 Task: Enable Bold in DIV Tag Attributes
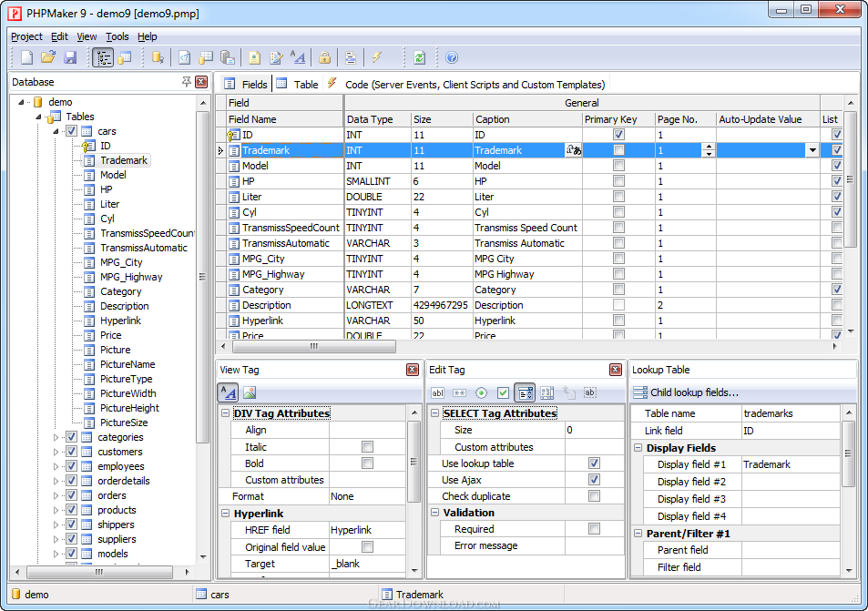[367, 463]
